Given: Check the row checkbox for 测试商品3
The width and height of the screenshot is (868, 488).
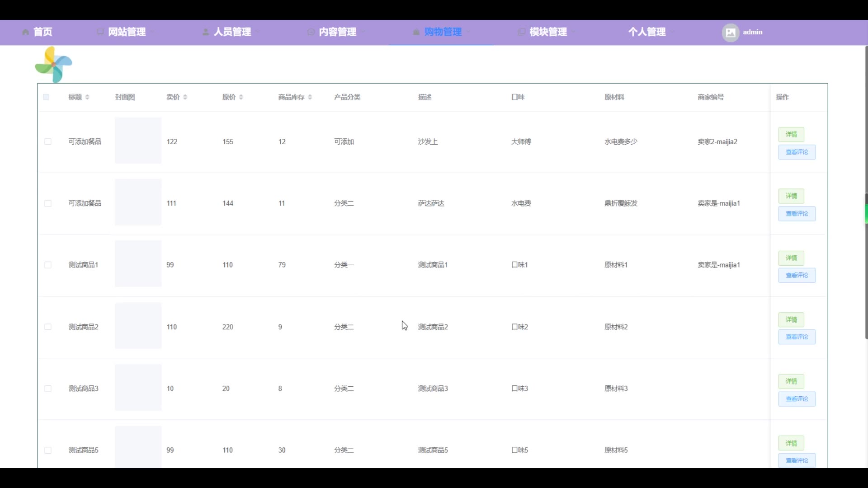Looking at the screenshot, I should click(48, 389).
